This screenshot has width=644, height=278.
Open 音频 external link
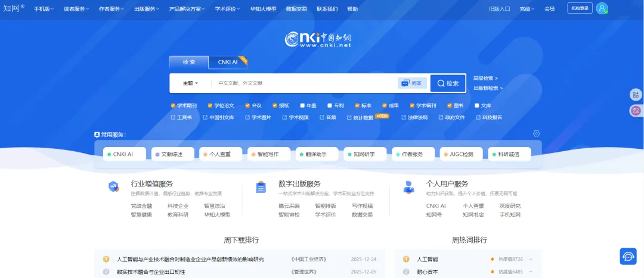[x=328, y=117]
